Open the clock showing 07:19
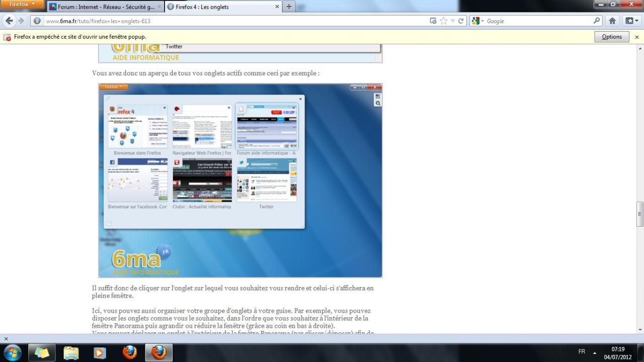The height and width of the screenshot is (362, 644). coord(618,353)
